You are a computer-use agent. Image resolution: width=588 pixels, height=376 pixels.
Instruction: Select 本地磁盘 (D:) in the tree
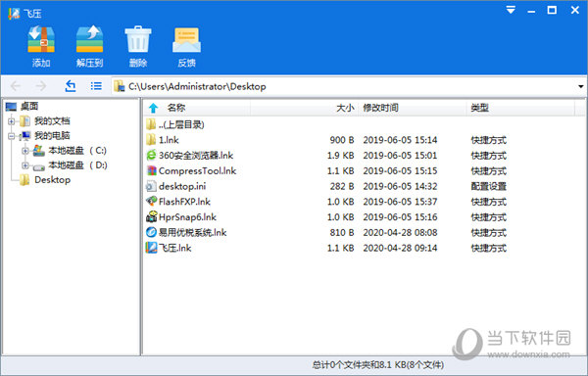point(77,165)
